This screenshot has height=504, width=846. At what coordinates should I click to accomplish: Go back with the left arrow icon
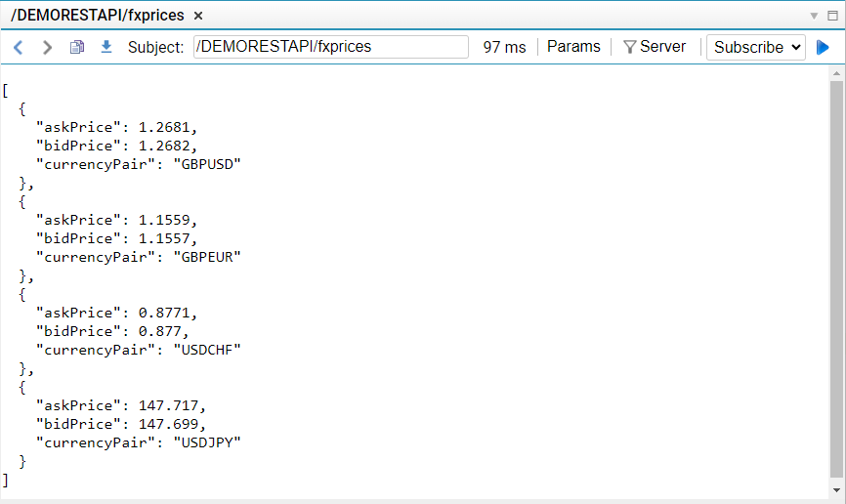pyautogui.click(x=19, y=48)
